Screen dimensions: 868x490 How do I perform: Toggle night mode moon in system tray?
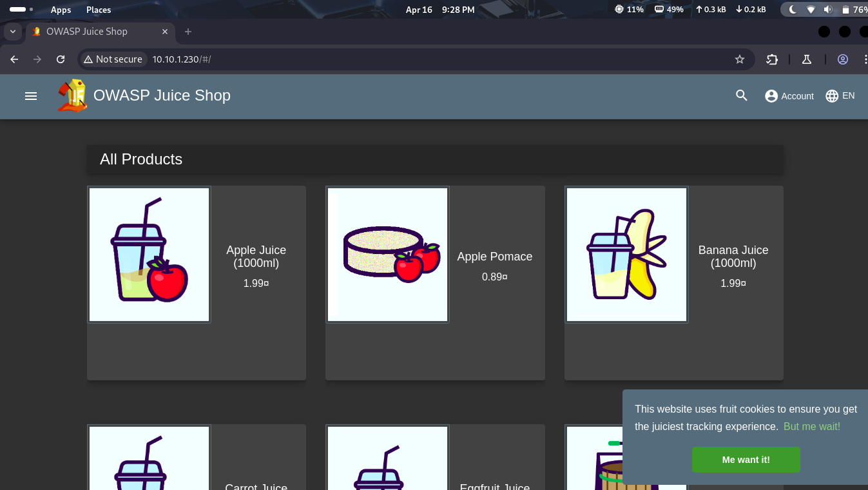[793, 10]
